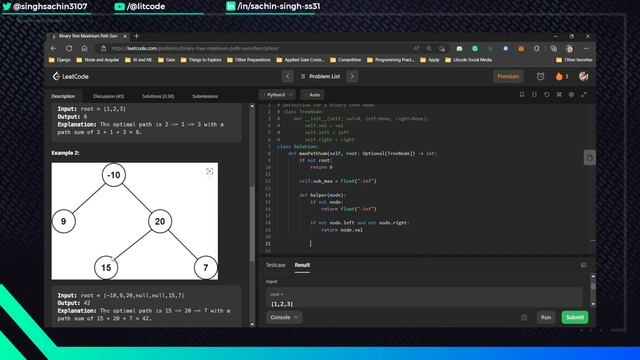The height and width of the screenshot is (360, 640).
Task: Open the Apply bookmarks folder
Action: click(x=430, y=60)
